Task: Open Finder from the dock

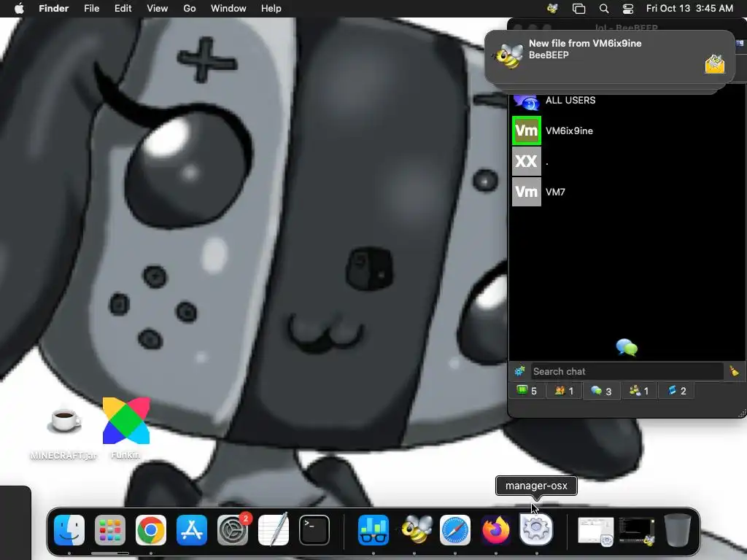Action: 69,530
